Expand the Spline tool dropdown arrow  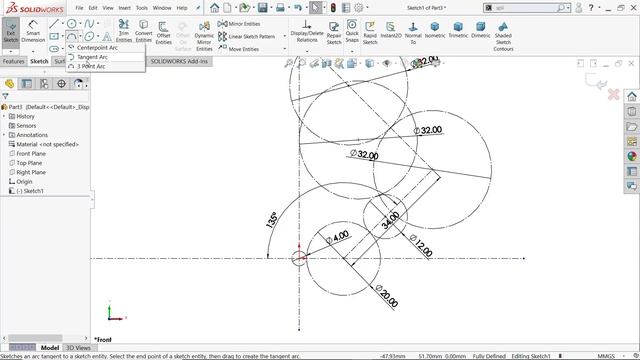point(98,24)
